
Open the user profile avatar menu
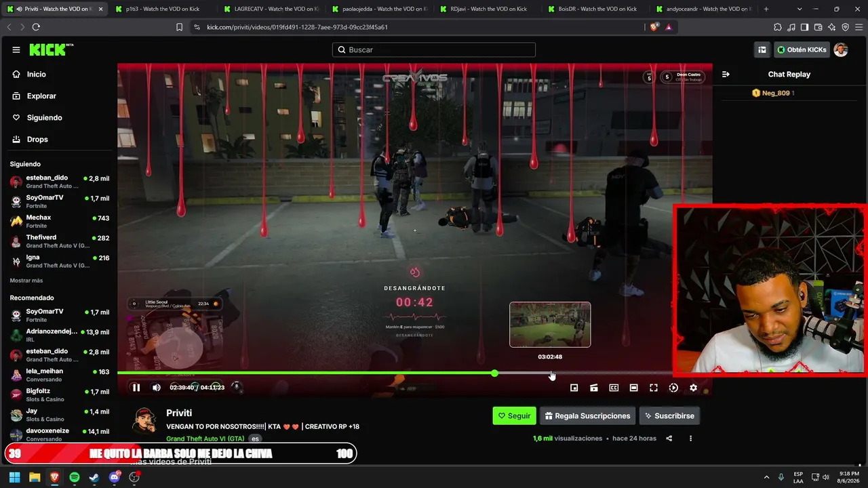coord(841,49)
